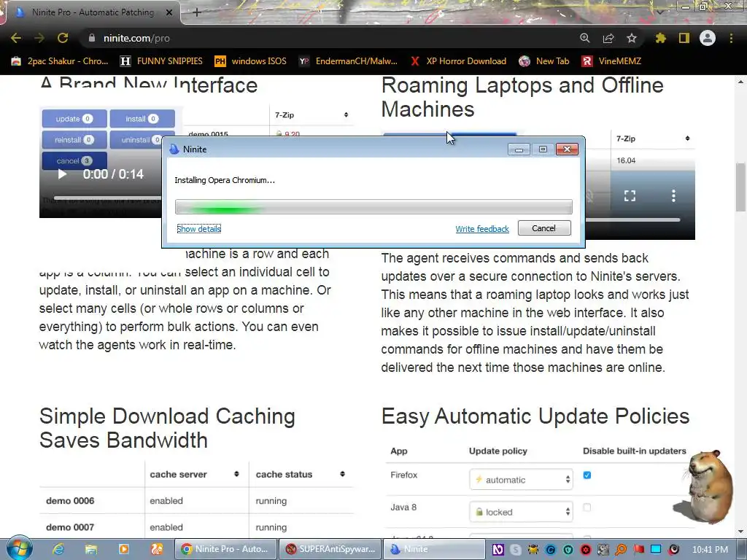The image size is (747, 560).
Task: Open Windows Media Player from taskbar
Action: [124, 549]
